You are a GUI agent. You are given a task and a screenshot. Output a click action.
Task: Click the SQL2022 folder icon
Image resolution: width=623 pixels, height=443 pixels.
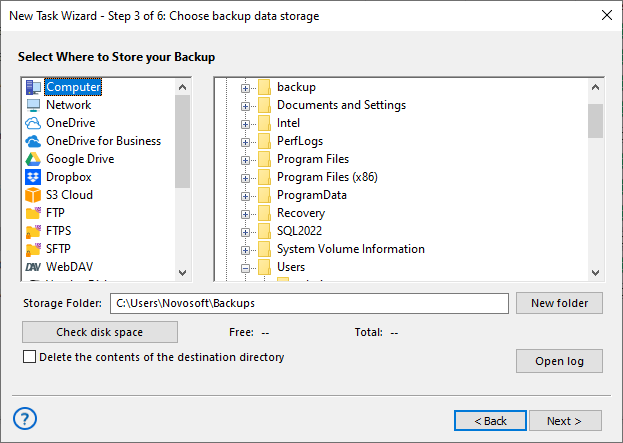tap(264, 231)
